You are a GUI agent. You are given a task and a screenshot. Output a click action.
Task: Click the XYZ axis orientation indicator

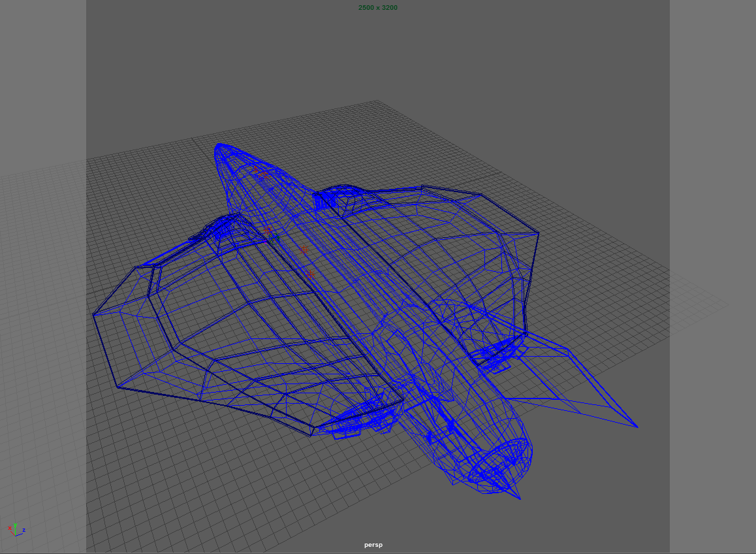[x=16, y=529]
